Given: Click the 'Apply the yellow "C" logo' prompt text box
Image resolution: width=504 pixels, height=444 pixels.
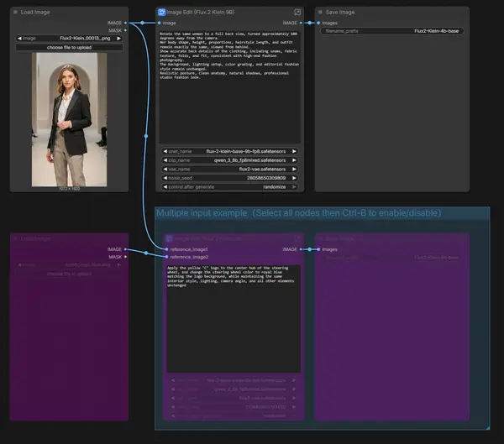Looking at the screenshot, I should (234, 319).
